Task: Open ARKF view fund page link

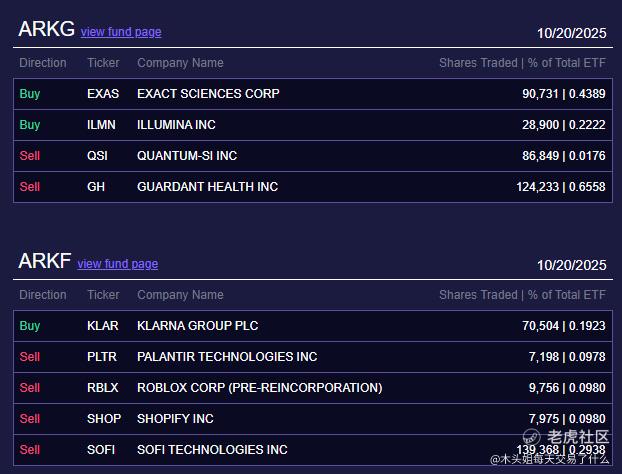Action: (x=117, y=264)
